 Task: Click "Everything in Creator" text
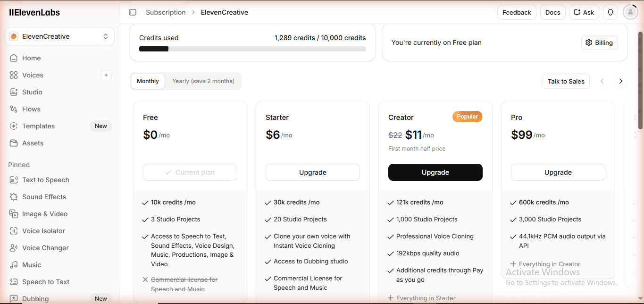click(x=550, y=264)
